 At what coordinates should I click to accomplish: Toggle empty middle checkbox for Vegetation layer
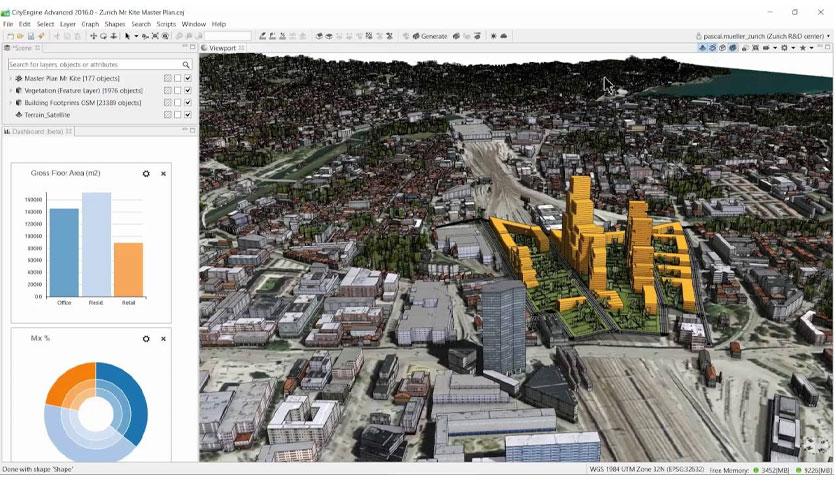(178, 91)
